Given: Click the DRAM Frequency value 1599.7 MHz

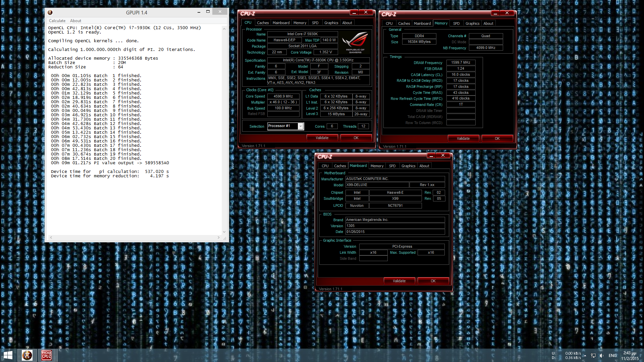Looking at the screenshot, I should (x=461, y=62).
